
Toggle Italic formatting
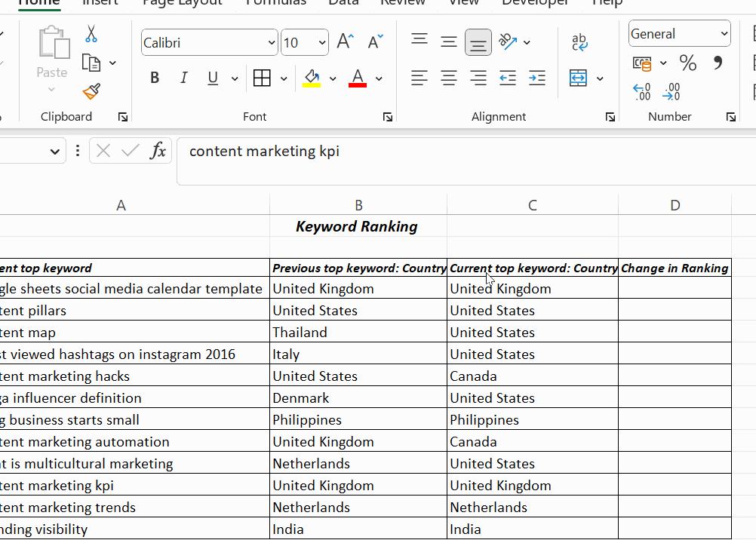pos(183,78)
